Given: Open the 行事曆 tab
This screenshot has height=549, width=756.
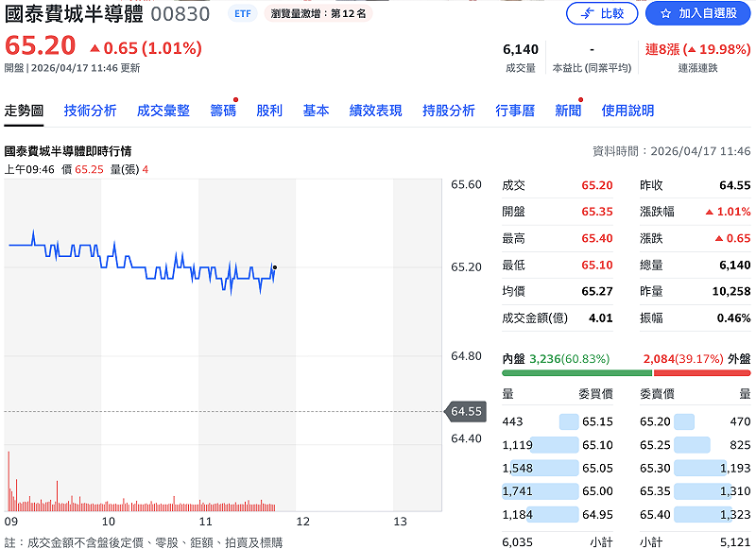Looking at the screenshot, I should point(516,110).
